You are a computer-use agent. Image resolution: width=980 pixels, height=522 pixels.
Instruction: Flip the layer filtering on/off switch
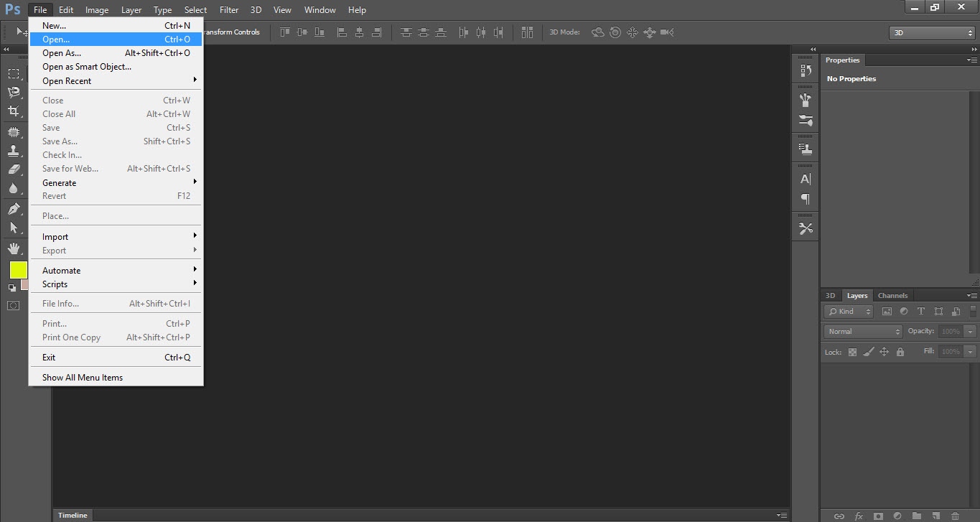coord(974,311)
